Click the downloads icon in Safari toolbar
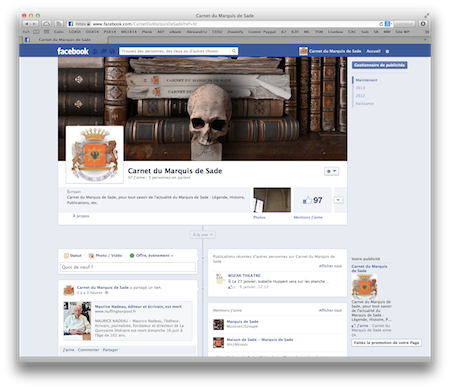Viewport: 450px width, 389px height. click(423, 24)
